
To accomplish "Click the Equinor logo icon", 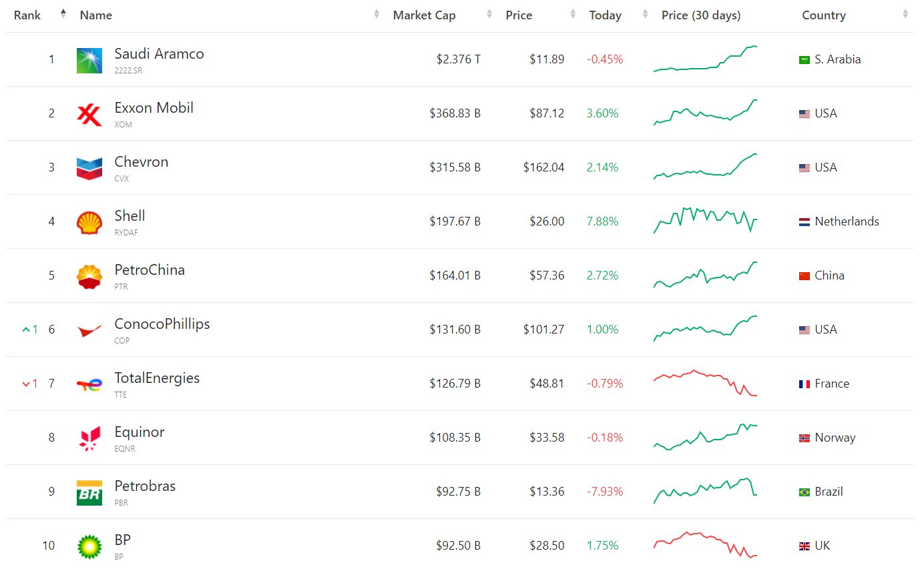I will point(89,438).
